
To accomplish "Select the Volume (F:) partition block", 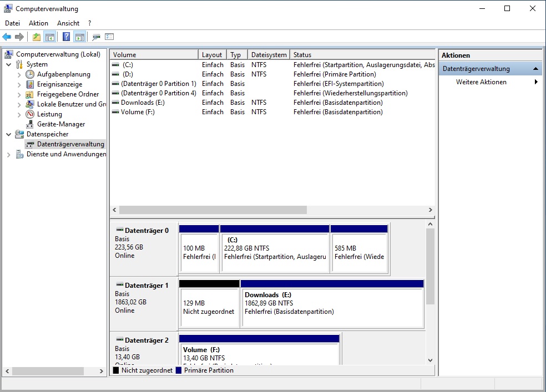I will [259, 350].
